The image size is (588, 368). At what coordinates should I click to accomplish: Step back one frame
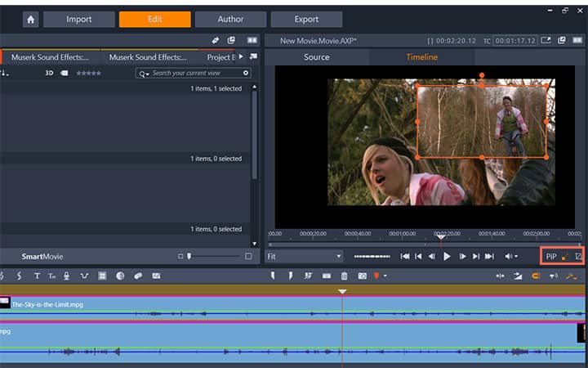432,257
